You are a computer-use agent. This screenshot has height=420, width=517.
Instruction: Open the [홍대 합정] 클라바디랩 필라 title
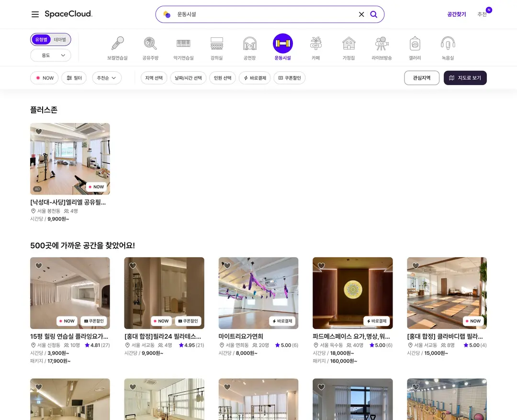point(445,337)
